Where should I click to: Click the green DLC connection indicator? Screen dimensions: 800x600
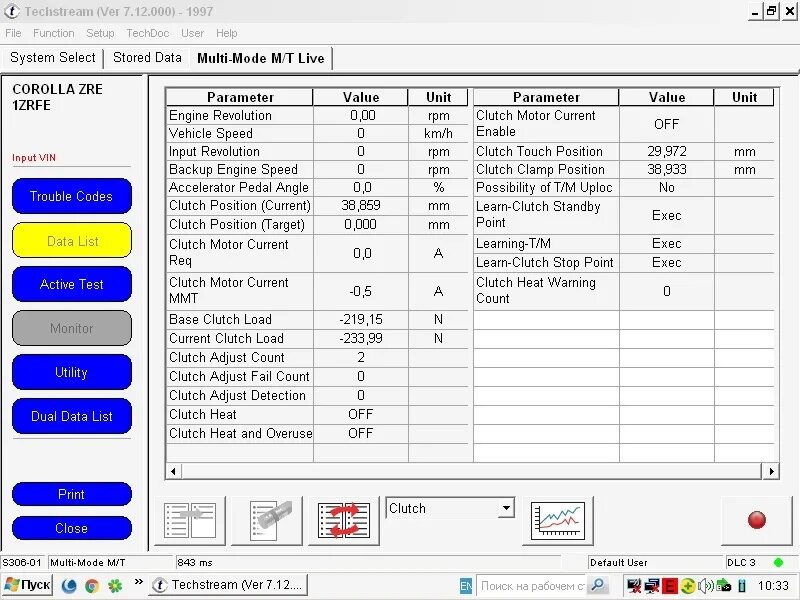(779, 562)
